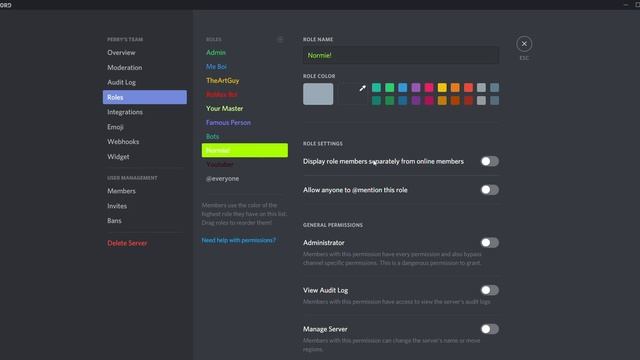640x360 pixels.
Task: Pick the bright red swatch in top row
Action: click(x=468, y=87)
